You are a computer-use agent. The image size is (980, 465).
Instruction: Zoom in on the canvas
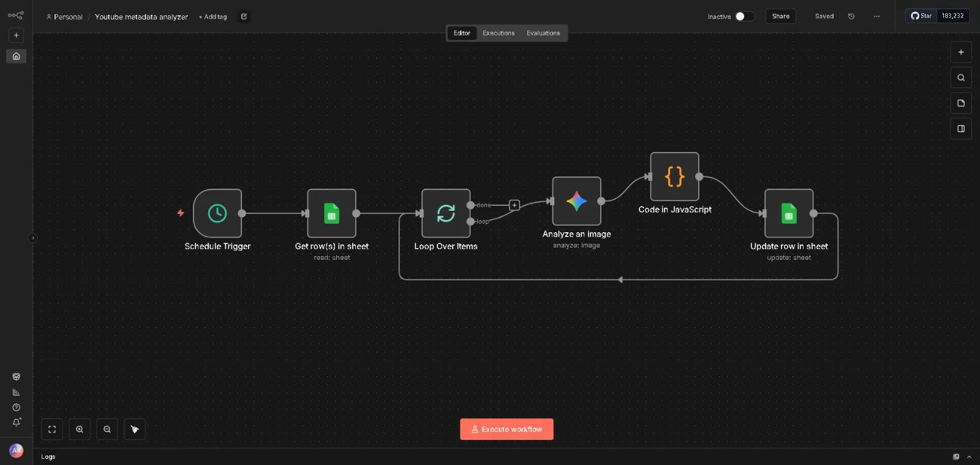[x=80, y=429]
